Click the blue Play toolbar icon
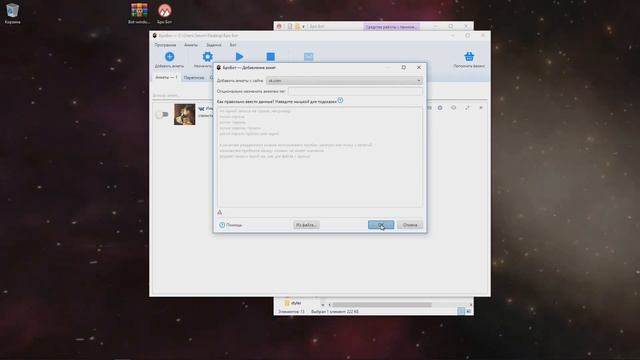The width and height of the screenshot is (640, 360). coord(239,57)
